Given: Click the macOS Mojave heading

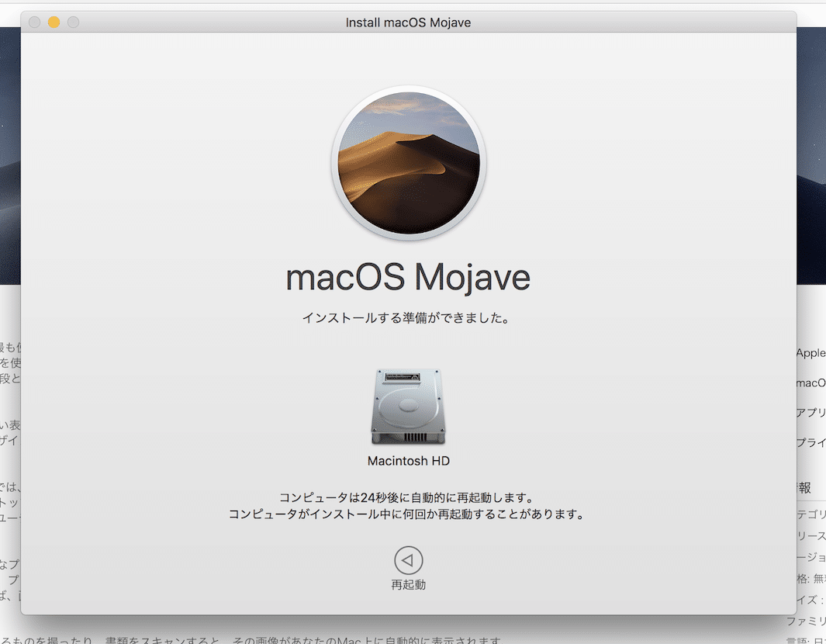Looking at the screenshot, I should coord(408,277).
